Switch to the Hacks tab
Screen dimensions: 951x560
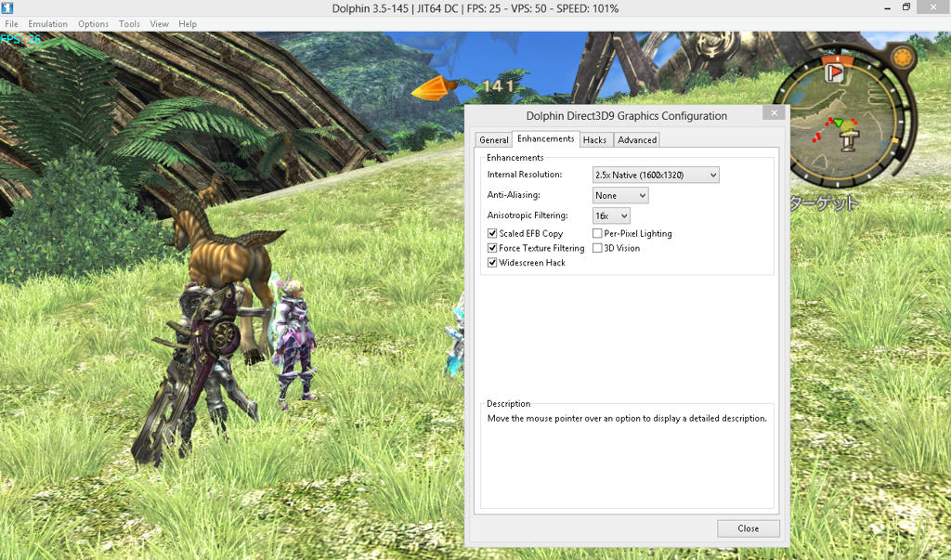[x=594, y=139]
